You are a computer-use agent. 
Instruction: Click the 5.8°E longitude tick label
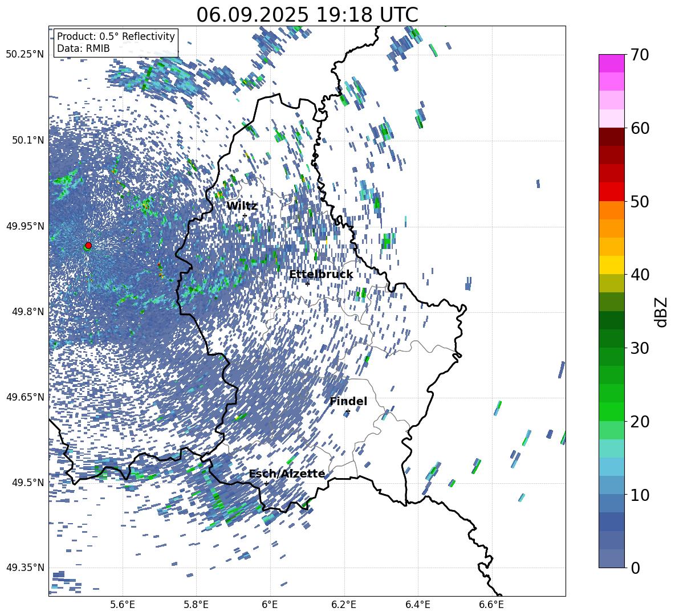pyautogui.click(x=196, y=605)
